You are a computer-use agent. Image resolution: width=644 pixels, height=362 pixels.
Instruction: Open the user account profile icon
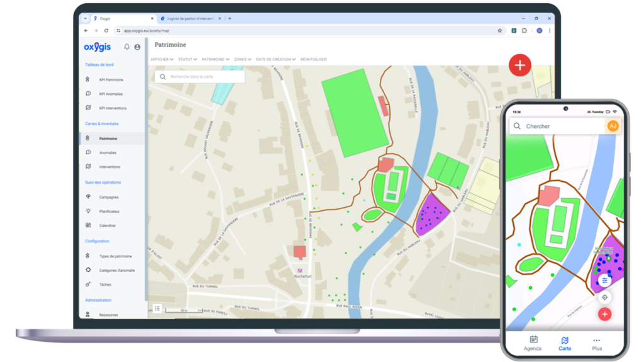pos(137,47)
